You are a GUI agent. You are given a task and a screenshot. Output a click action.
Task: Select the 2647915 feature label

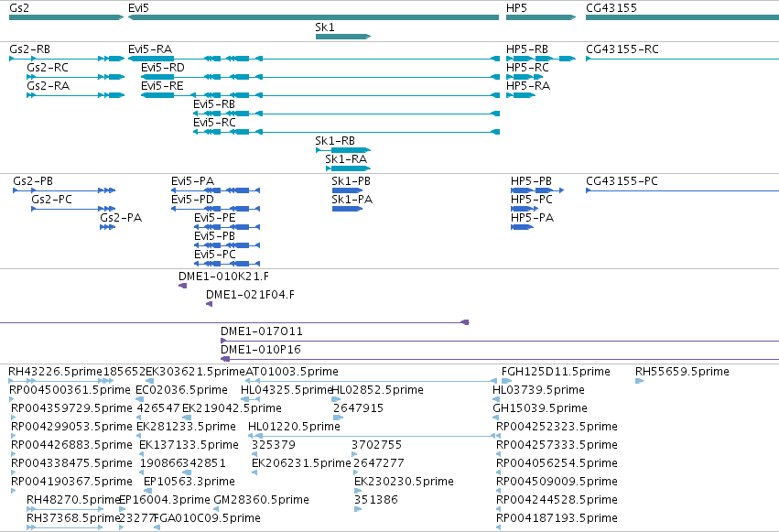tap(359, 409)
